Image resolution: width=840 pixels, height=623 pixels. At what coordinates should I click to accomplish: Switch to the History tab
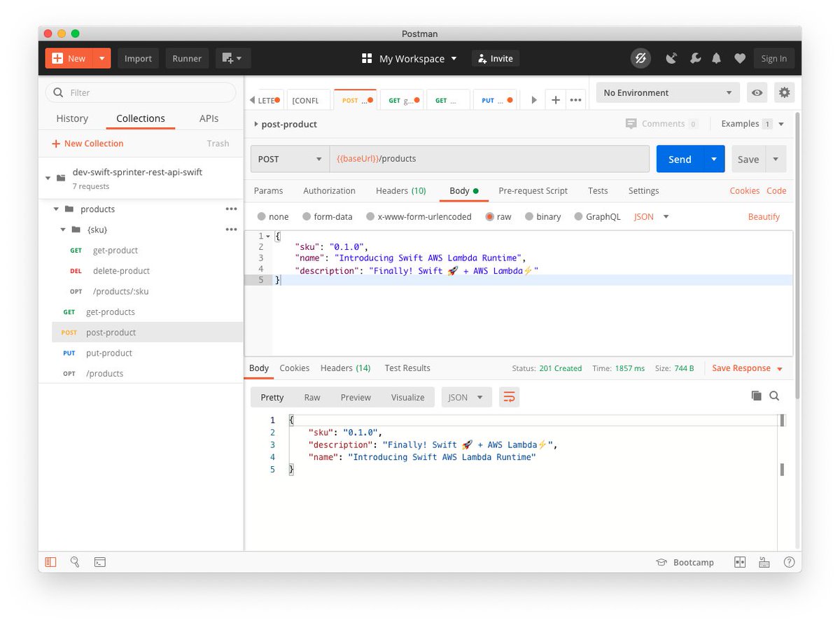[72, 118]
